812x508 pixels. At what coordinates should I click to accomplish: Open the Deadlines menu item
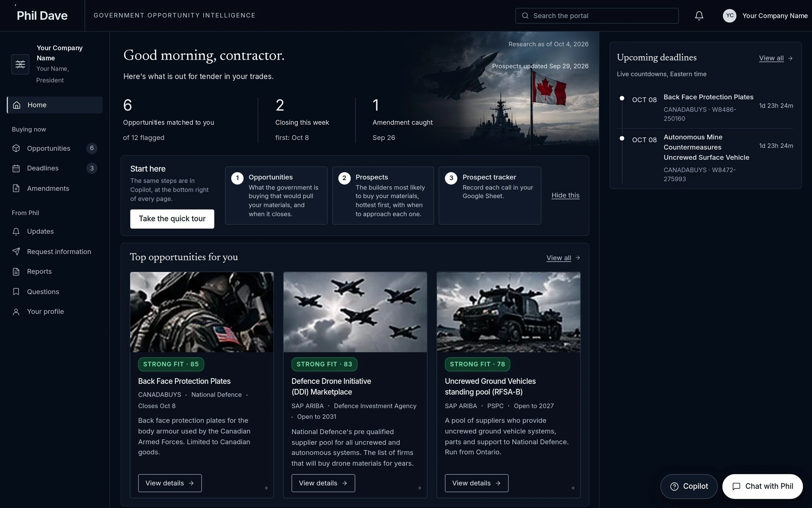point(55,168)
